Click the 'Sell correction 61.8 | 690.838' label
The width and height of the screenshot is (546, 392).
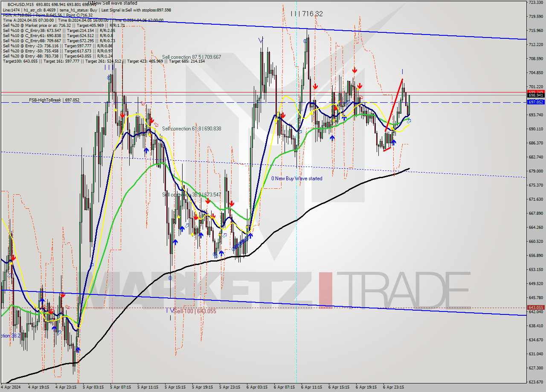point(192,128)
